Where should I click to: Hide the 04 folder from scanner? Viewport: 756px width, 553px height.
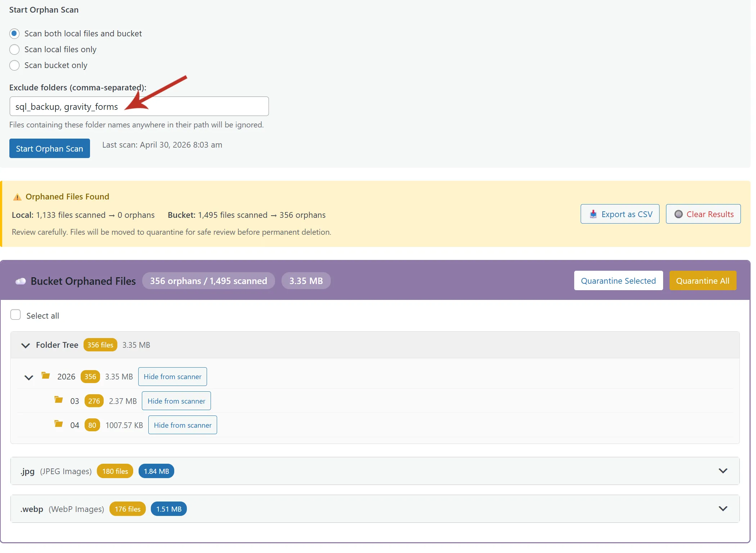click(183, 425)
